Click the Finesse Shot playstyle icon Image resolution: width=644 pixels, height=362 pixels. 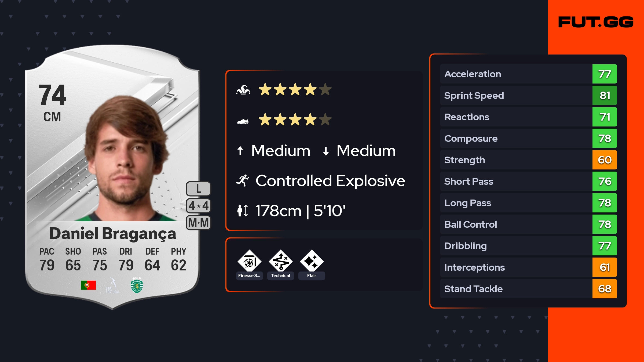(249, 261)
